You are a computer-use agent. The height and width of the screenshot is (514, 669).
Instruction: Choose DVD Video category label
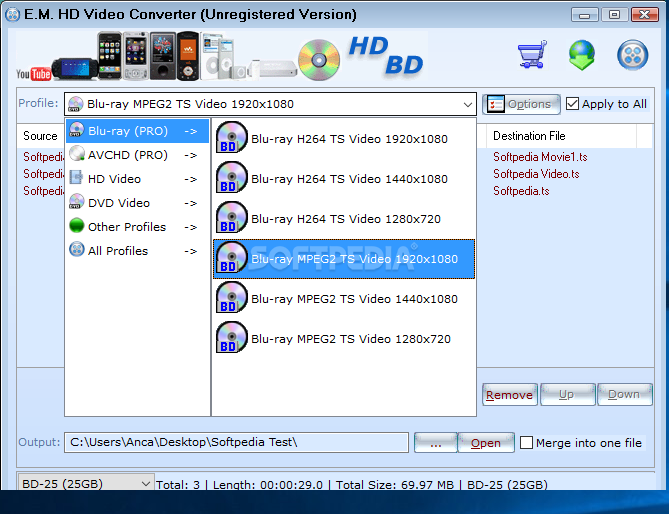pos(119,203)
